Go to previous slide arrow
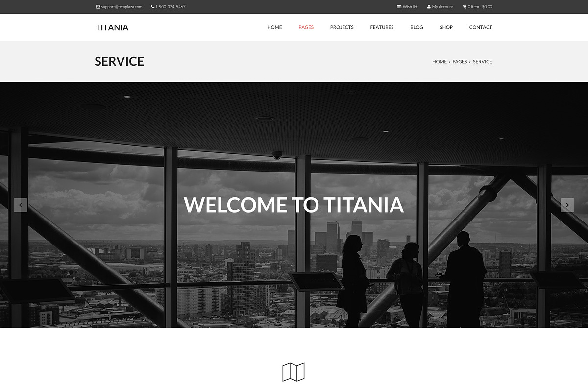 (x=21, y=205)
